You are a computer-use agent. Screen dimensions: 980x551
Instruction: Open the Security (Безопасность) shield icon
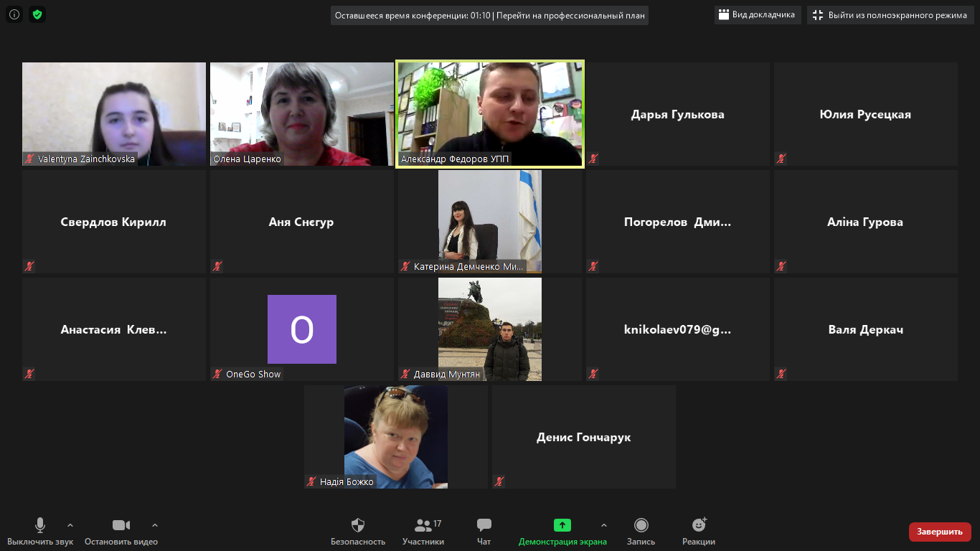pyautogui.click(x=357, y=526)
